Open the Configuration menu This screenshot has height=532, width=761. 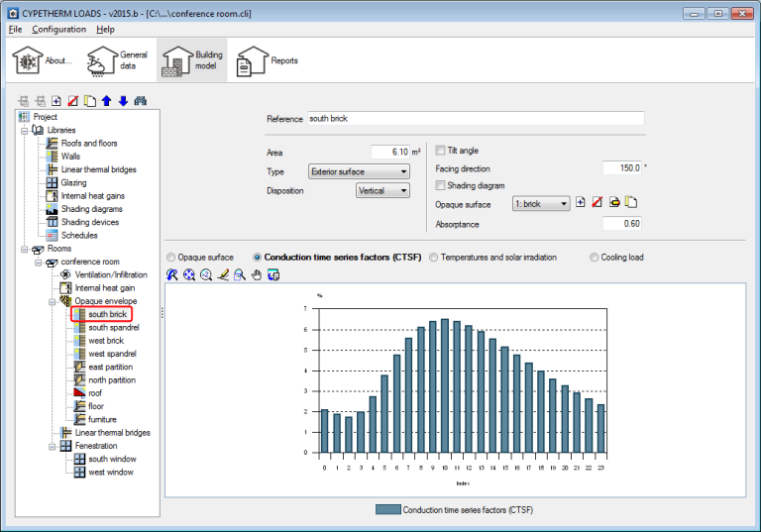[58, 30]
